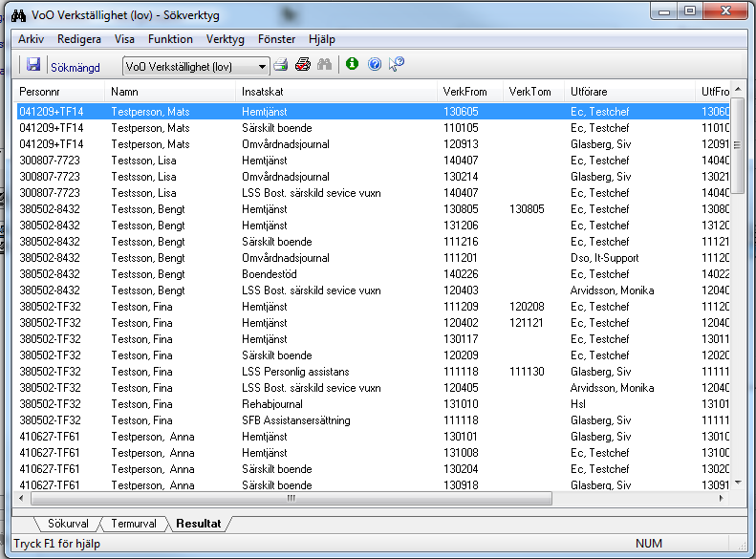Open the Funktion menu
756x559 pixels.
pyautogui.click(x=170, y=39)
